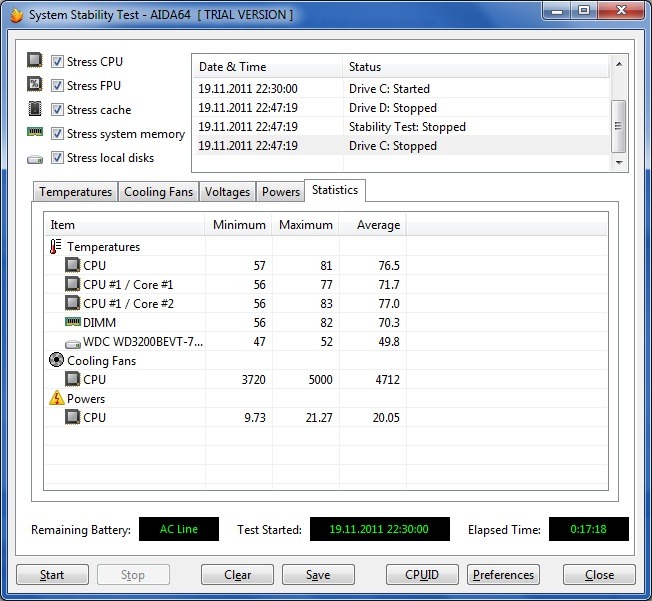This screenshot has width=652, height=601.
Task: Click the green memory icon of DIMM row
Action: click(x=73, y=322)
